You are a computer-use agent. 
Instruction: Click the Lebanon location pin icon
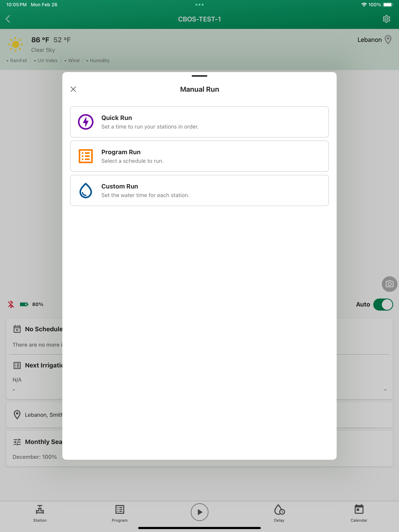[x=388, y=40]
